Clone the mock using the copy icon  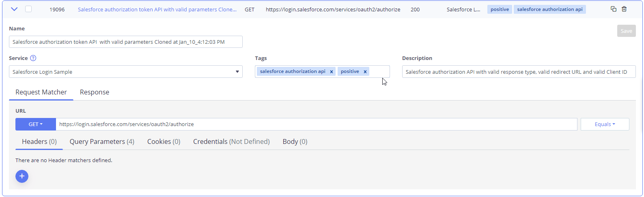614,9
